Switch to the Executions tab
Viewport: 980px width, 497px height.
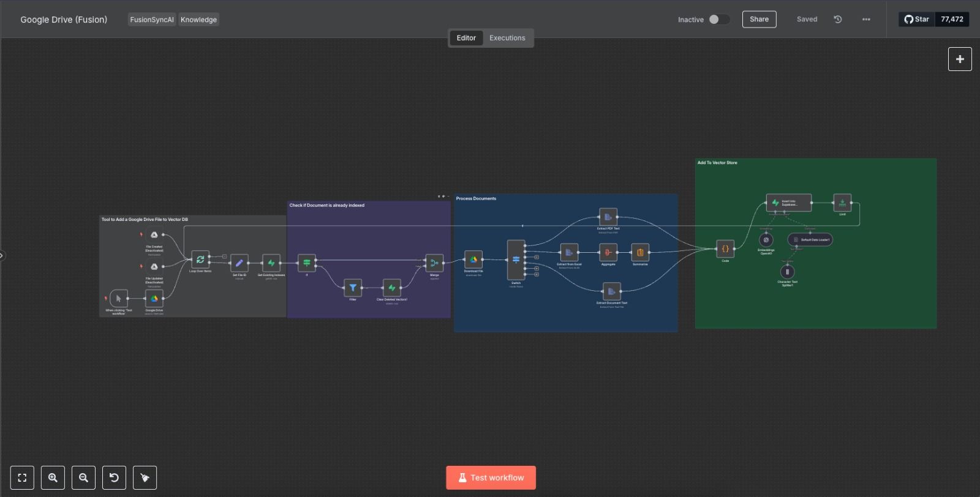pos(507,38)
